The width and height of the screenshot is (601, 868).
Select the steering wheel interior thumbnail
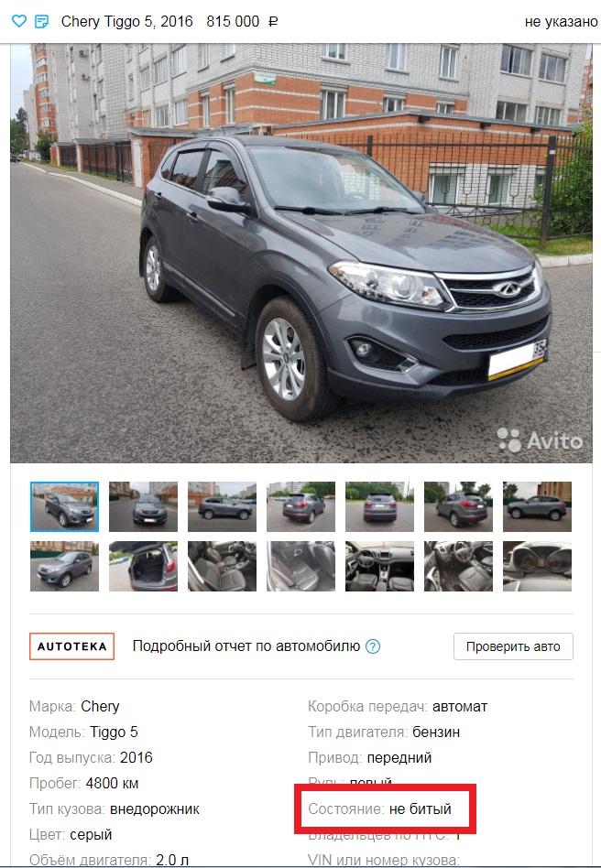(x=458, y=566)
